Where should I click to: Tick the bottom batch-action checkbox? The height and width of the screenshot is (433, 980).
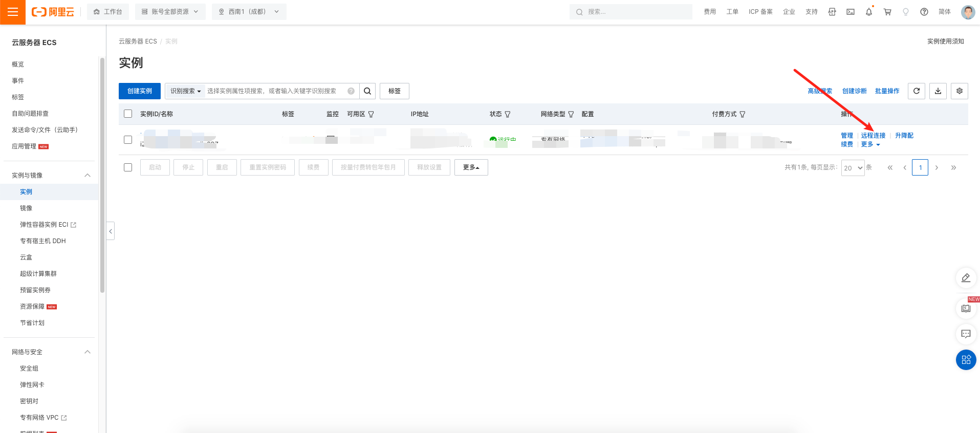(128, 167)
